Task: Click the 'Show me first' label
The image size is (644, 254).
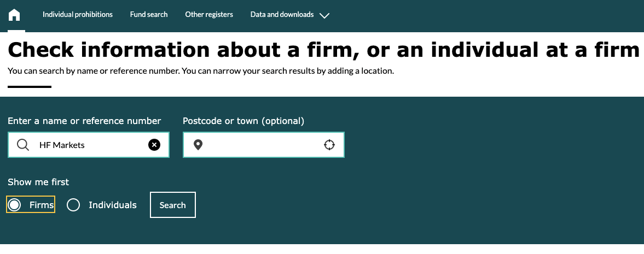Action: pos(39,182)
